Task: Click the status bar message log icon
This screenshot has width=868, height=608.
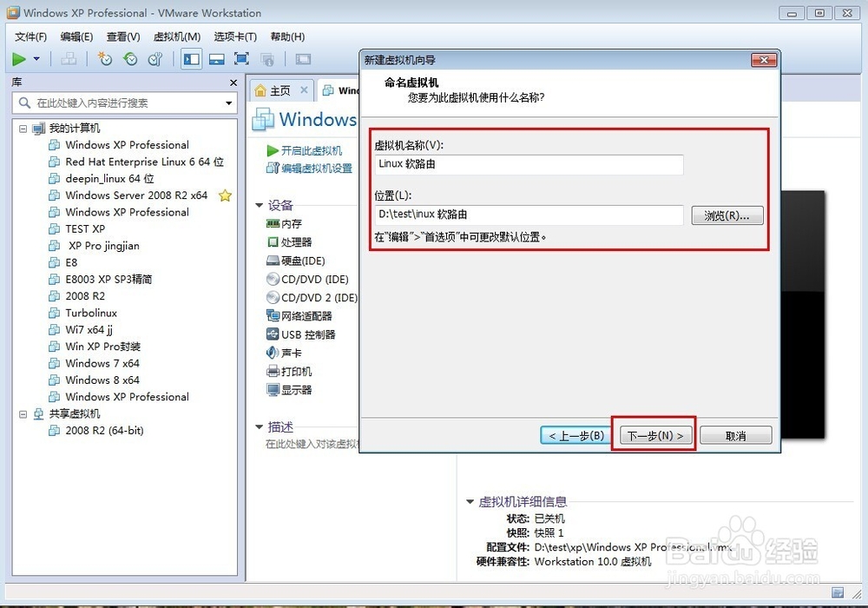Action: point(838,592)
